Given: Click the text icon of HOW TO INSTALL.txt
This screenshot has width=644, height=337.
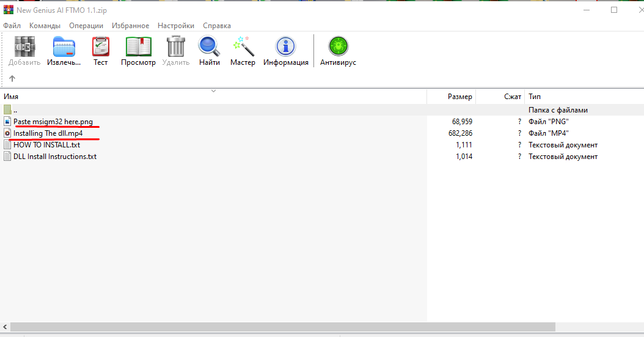Looking at the screenshot, I should [7, 145].
